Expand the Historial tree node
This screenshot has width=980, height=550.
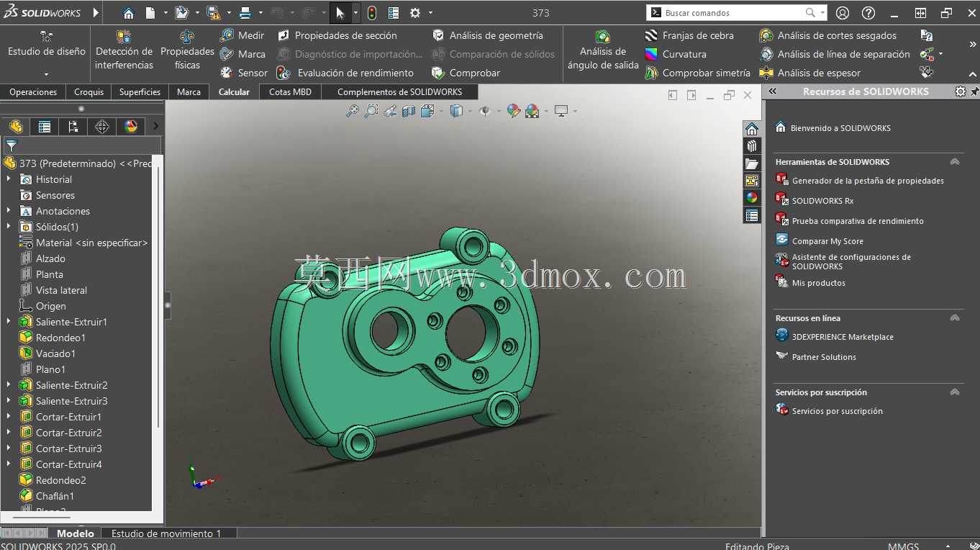click(9, 179)
